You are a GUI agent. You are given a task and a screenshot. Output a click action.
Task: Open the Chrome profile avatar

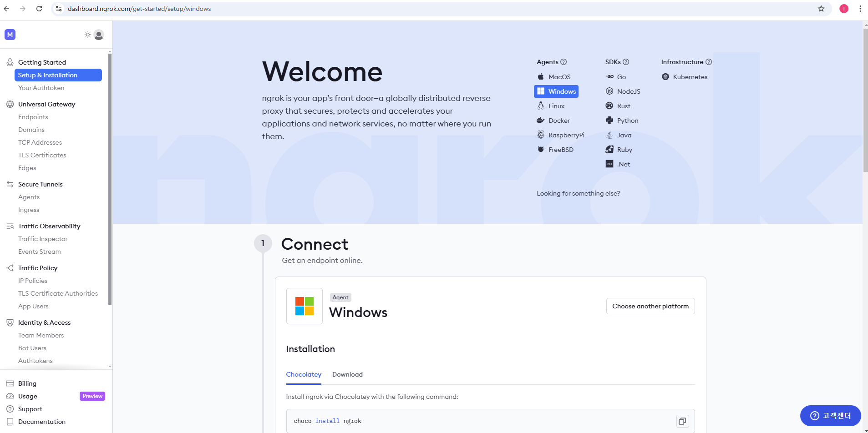click(844, 9)
